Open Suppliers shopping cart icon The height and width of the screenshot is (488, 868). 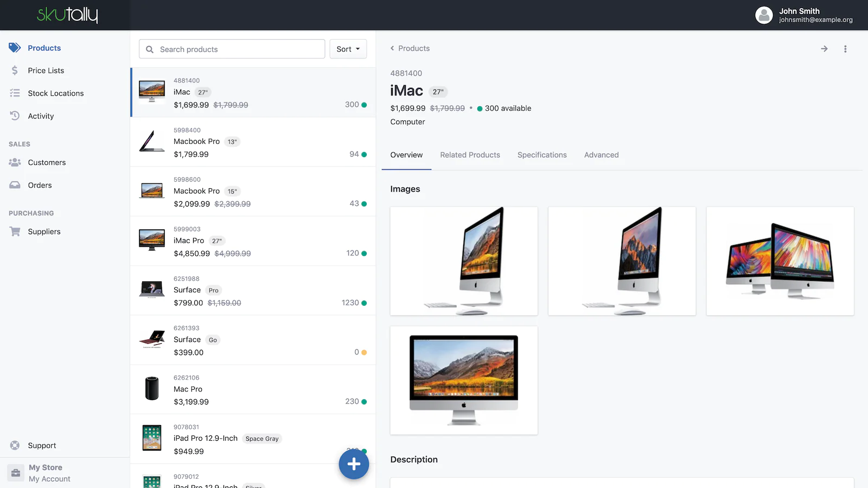point(15,232)
